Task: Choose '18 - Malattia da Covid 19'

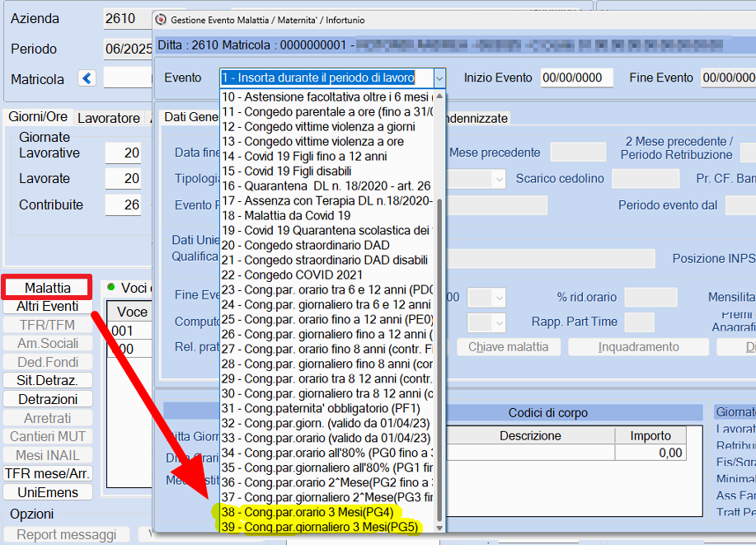Action: [327, 215]
